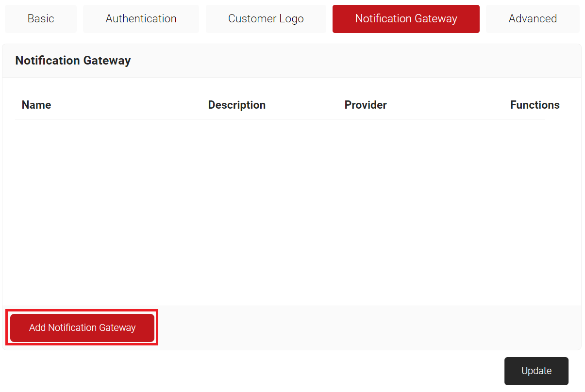Image resolution: width=585 pixels, height=392 pixels.
Task: Create a new notification gateway entry
Action: tap(82, 328)
